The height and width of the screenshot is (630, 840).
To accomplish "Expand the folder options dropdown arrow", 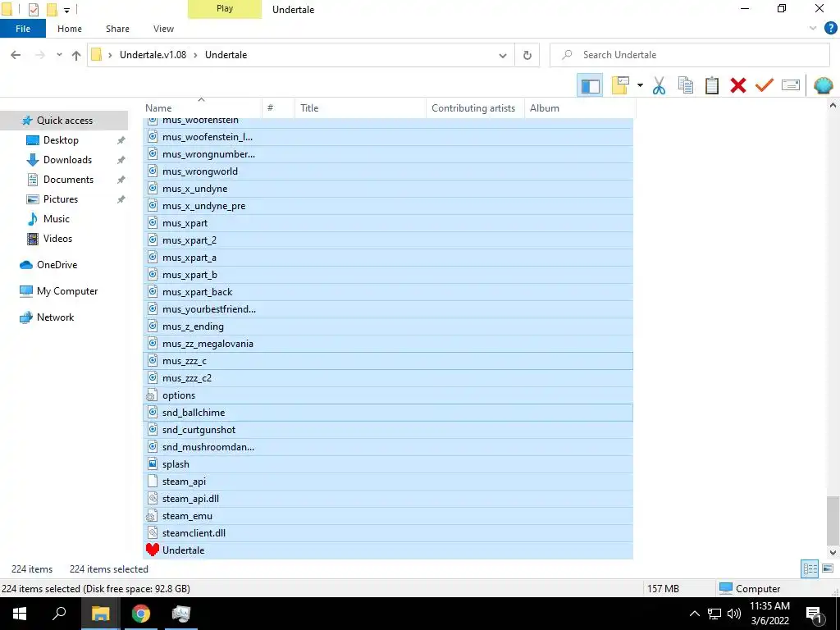I will [x=640, y=85].
